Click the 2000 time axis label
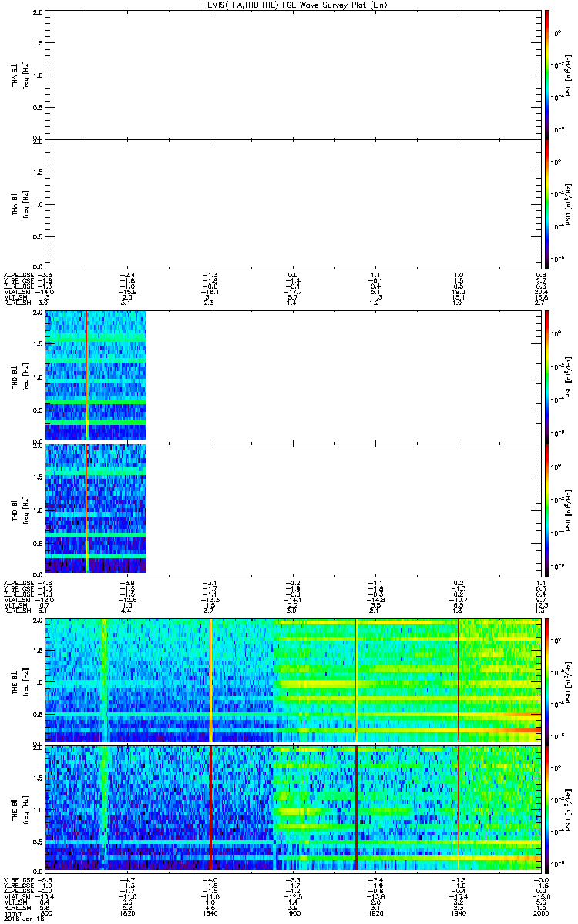 [540, 912]
